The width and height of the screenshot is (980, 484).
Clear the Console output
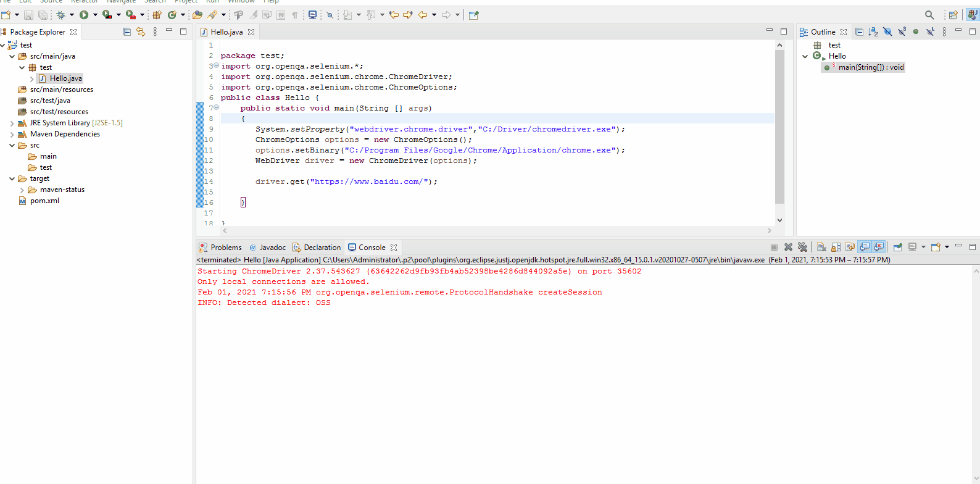[x=821, y=247]
